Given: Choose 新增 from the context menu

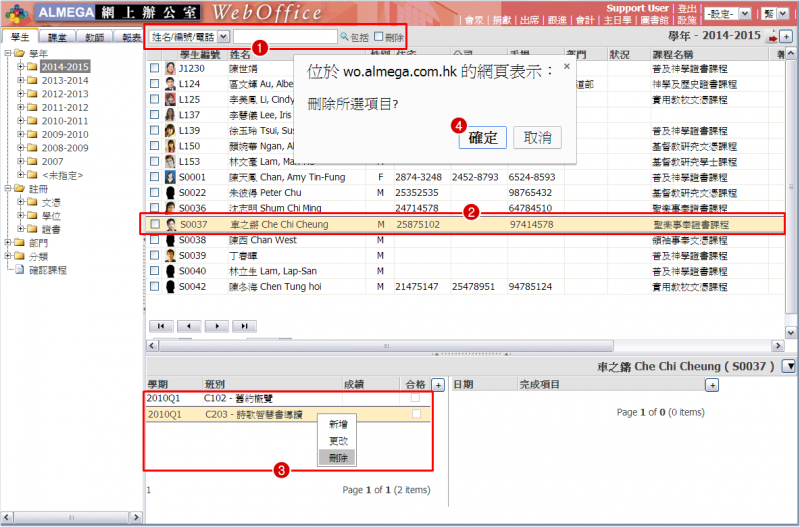Looking at the screenshot, I should tap(338, 424).
